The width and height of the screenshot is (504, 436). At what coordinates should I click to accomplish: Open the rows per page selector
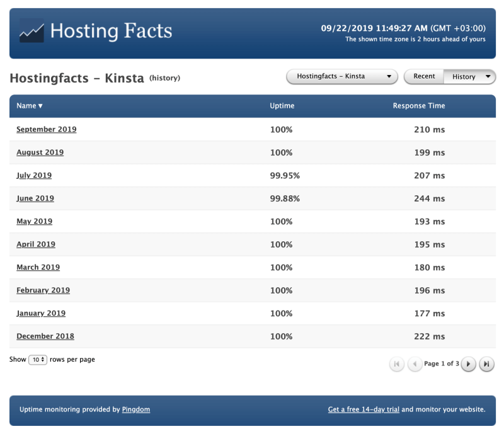click(x=38, y=360)
